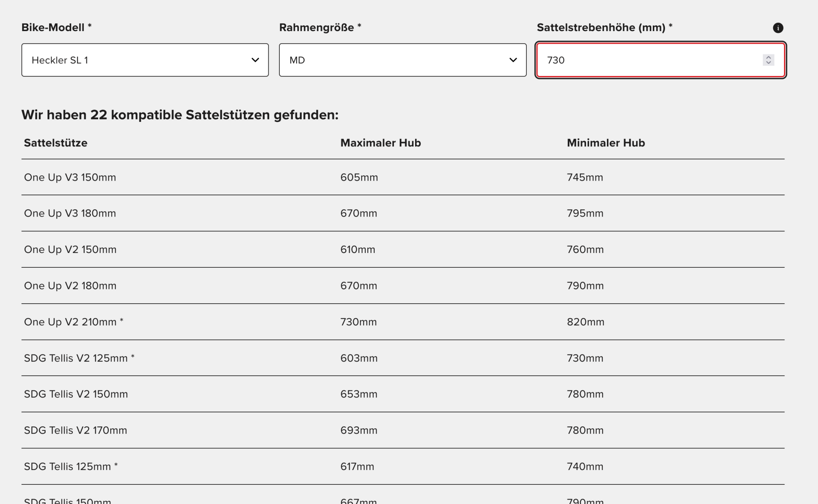Screen dimensions: 818x504
Task: Click the Minimaler Hub column header
Action: [x=606, y=143]
